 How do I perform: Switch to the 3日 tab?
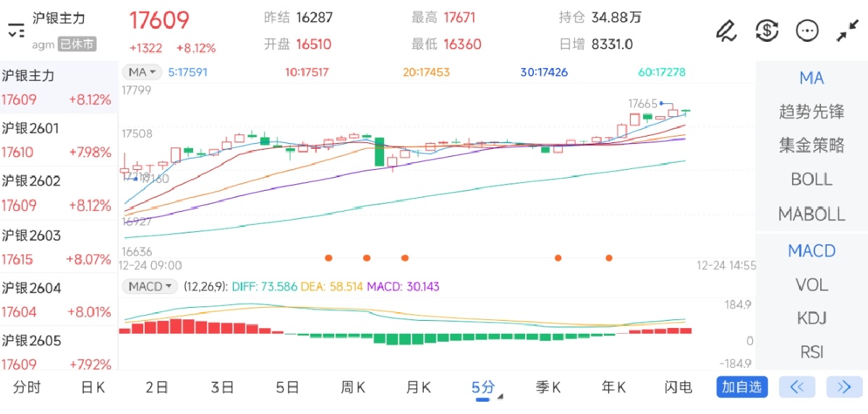point(222,387)
